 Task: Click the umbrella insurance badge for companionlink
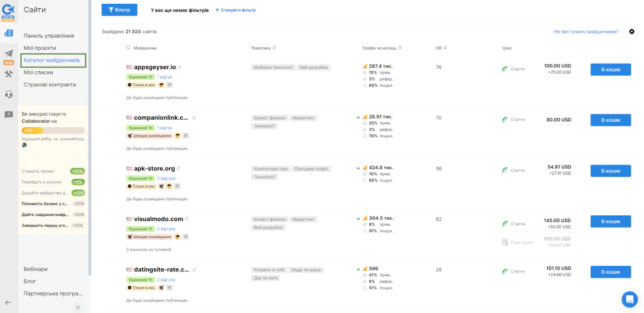[177, 135]
